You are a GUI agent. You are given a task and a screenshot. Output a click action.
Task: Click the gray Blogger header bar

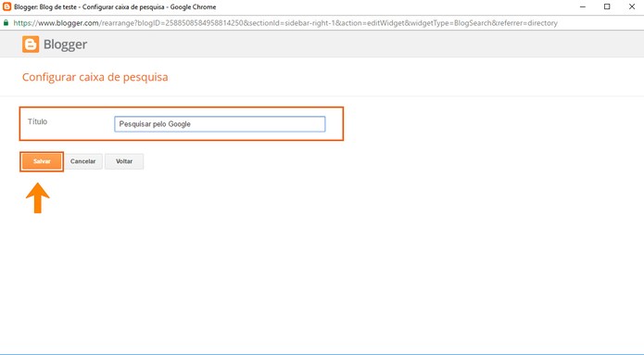322,44
